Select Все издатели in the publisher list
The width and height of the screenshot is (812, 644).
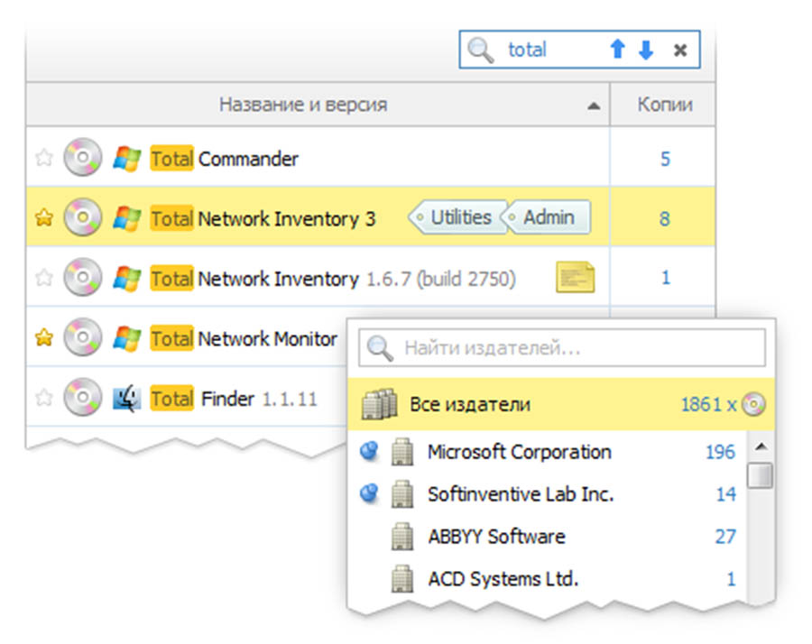click(x=469, y=405)
